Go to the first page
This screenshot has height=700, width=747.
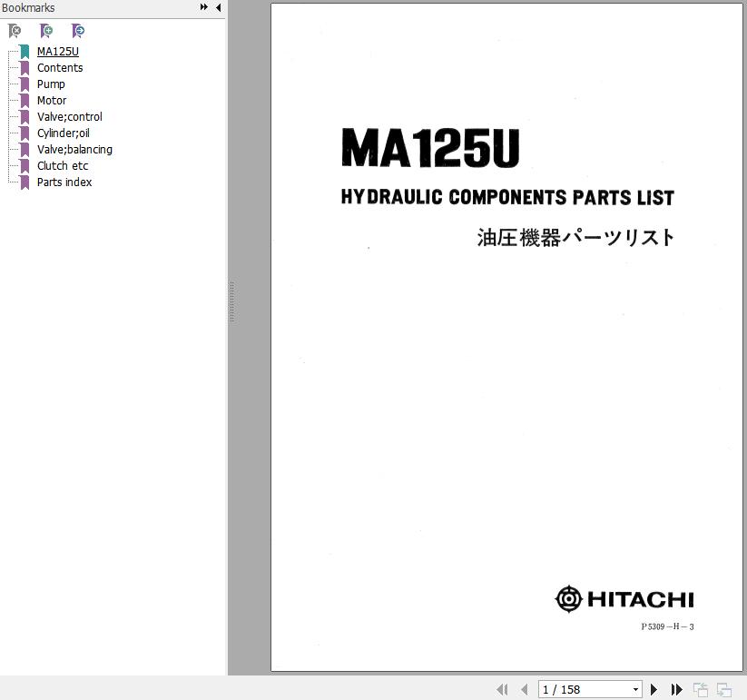tap(502, 689)
